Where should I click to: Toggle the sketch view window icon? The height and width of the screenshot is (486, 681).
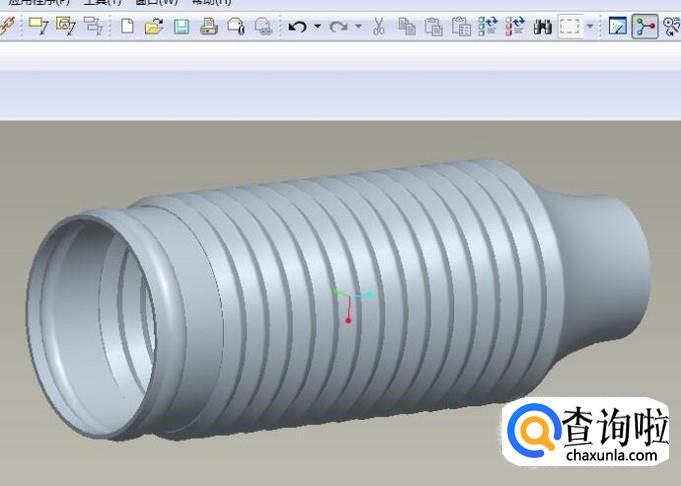click(x=617, y=27)
